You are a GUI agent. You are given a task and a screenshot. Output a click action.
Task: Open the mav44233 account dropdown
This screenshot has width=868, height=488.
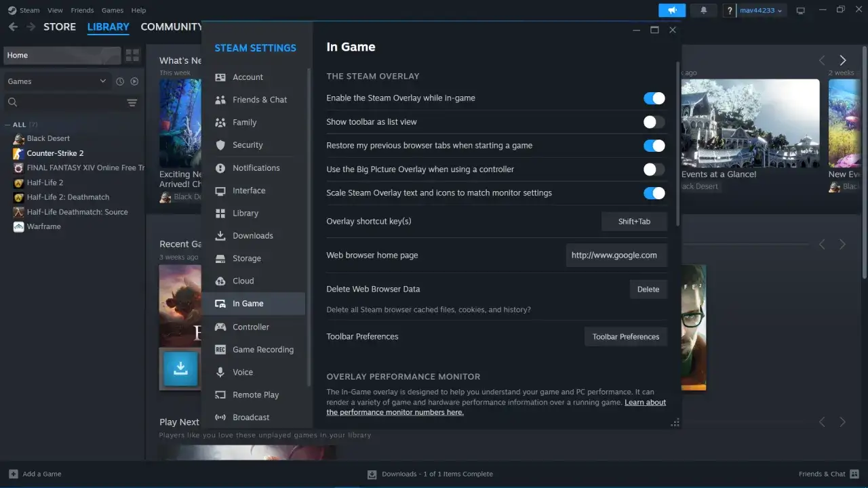pos(762,10)
